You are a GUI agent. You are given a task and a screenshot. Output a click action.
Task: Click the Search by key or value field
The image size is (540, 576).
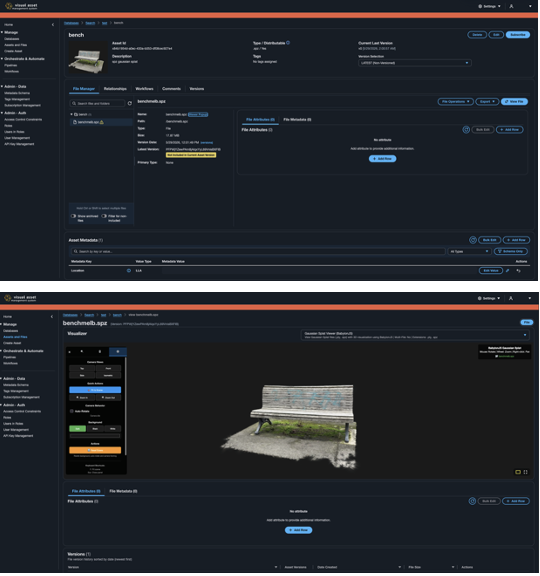tap(258, 251)
